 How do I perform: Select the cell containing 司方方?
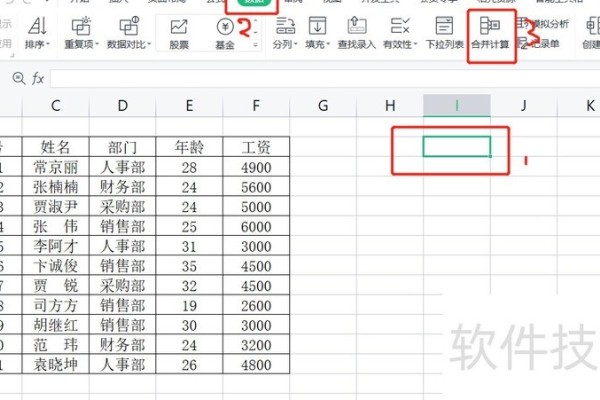point(55,305)
